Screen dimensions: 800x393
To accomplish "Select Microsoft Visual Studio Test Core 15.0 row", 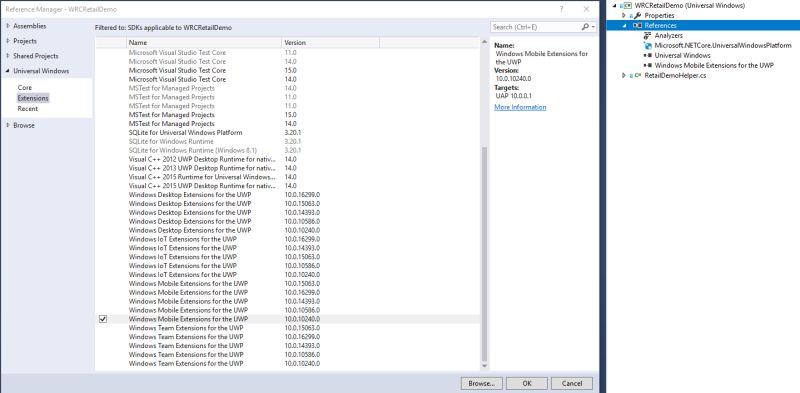I will tap(288, 70).
